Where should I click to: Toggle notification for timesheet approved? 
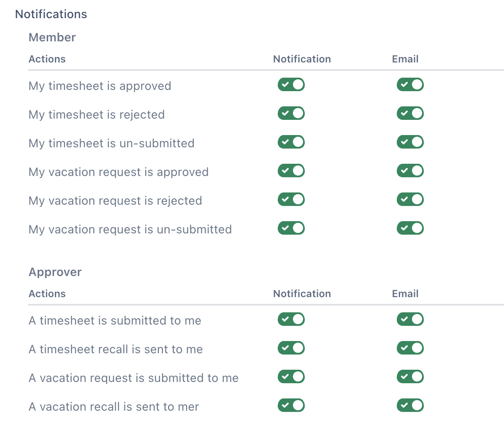(x=291, y=85)
